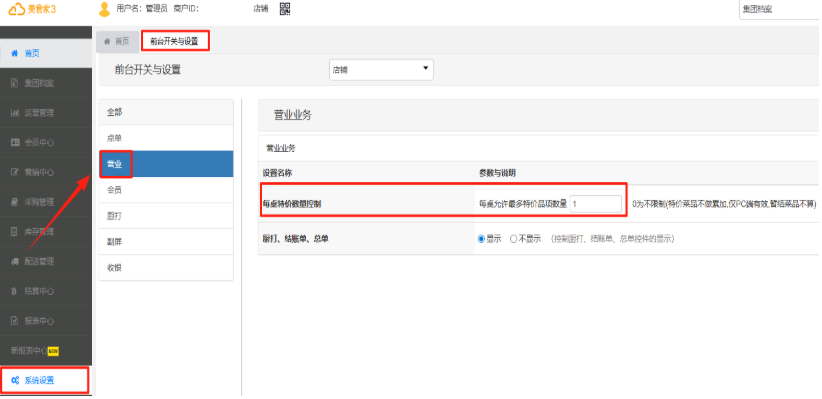Click the 集团档案 document icon in the sidebar
The image size is (822, 399).
15,83
